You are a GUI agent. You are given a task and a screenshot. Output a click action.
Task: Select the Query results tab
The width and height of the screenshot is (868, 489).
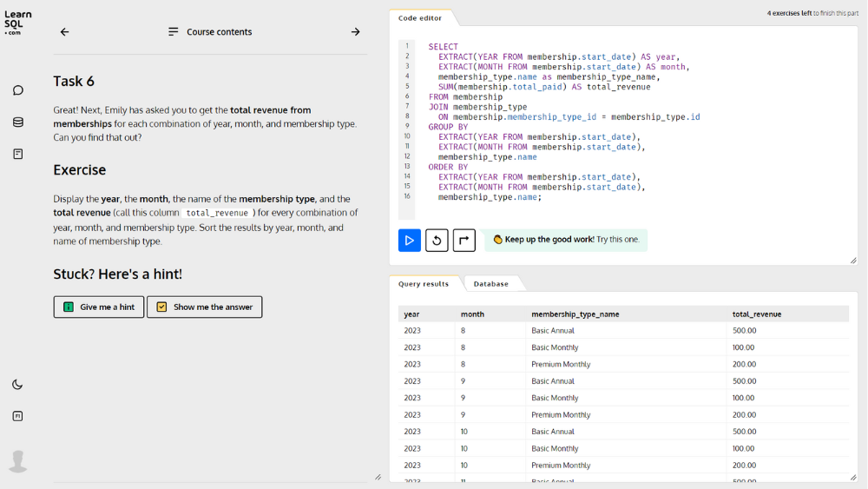[x=424, y=283]
